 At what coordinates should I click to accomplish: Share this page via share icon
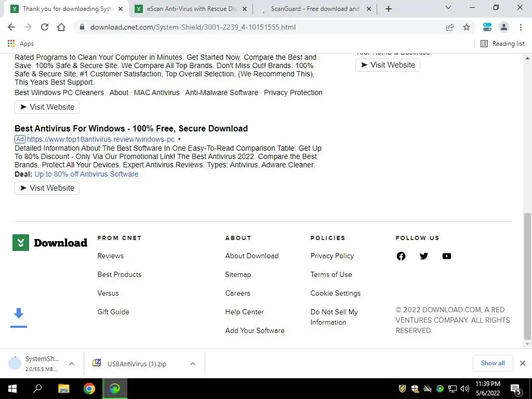point(450,27)
